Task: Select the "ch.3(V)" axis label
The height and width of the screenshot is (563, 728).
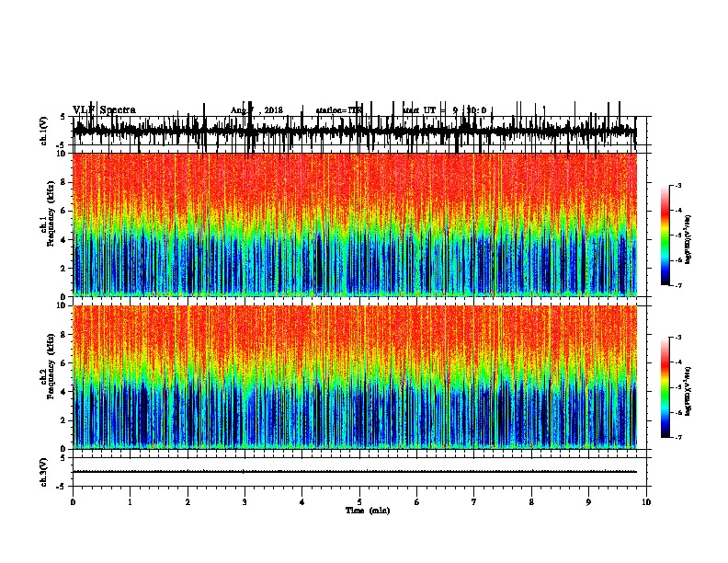Action: pos(44,472)
